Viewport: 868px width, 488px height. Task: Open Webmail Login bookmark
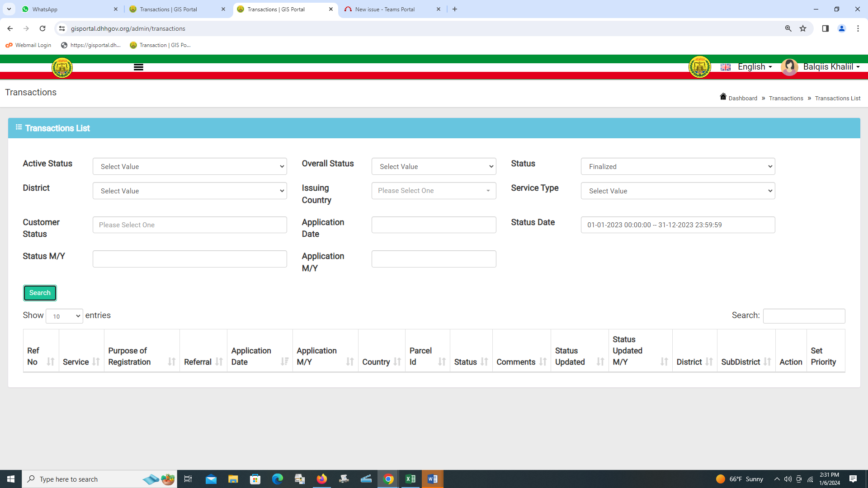coord(28,45)
